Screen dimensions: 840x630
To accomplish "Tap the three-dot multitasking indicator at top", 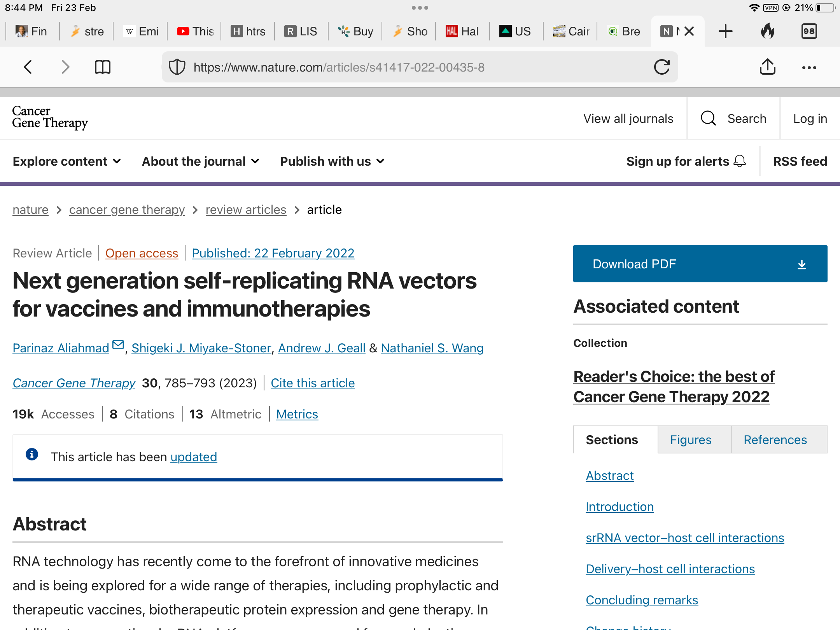I will point(420,7).
